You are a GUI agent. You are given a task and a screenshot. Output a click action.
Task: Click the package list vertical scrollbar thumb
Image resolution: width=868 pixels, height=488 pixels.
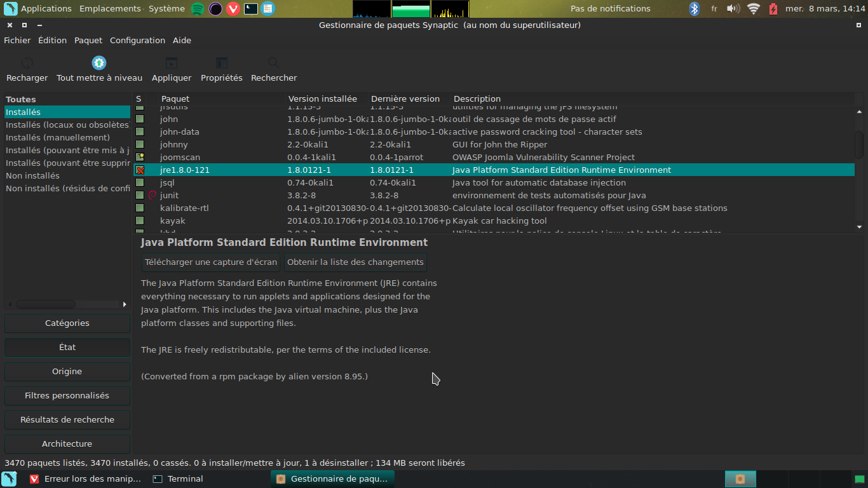coord(860,144)
